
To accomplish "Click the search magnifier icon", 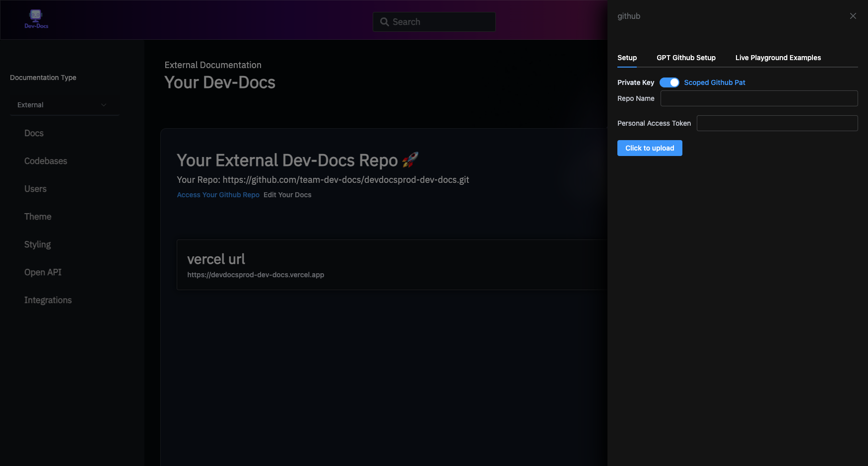I will pos(384,21).
